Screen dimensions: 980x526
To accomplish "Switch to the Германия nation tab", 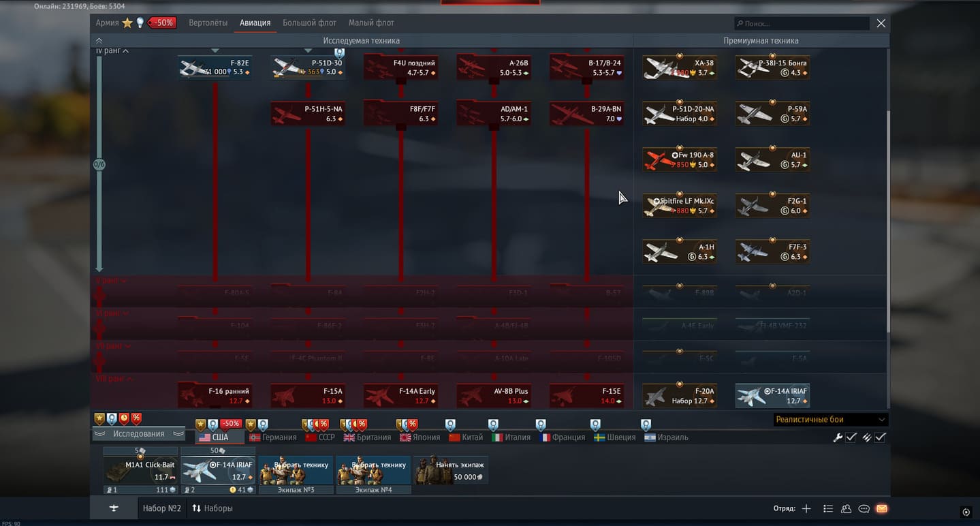I will click(273, 437).
